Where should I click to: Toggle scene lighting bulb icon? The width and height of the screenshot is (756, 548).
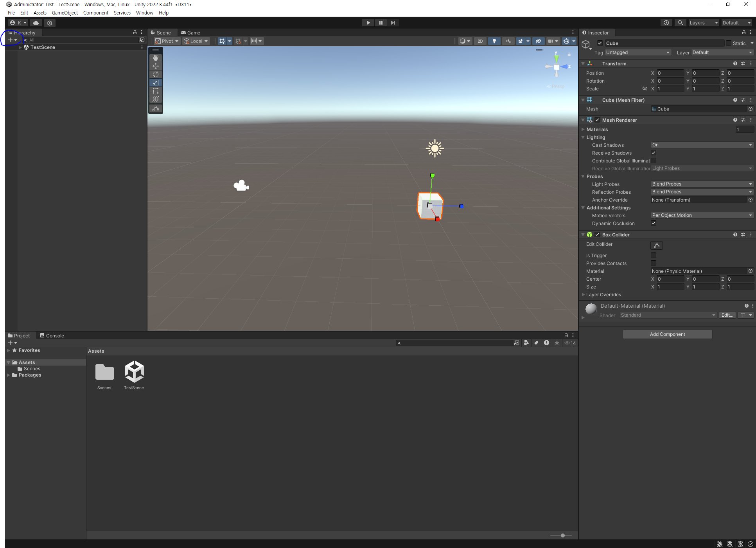[494, 41]
